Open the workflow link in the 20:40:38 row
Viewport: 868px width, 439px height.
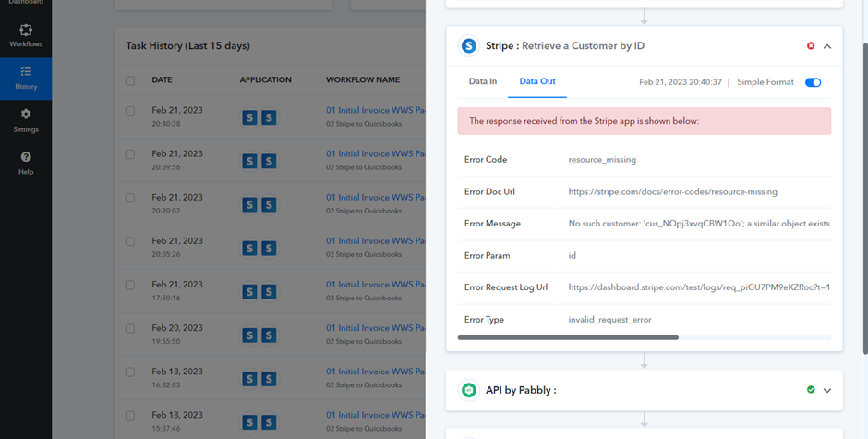click(375, 110)
